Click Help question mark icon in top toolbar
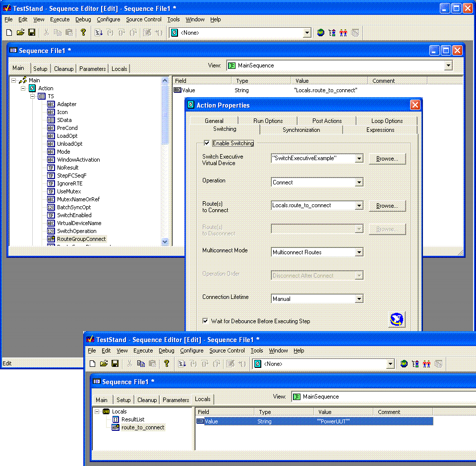 [x=83, y=33]
